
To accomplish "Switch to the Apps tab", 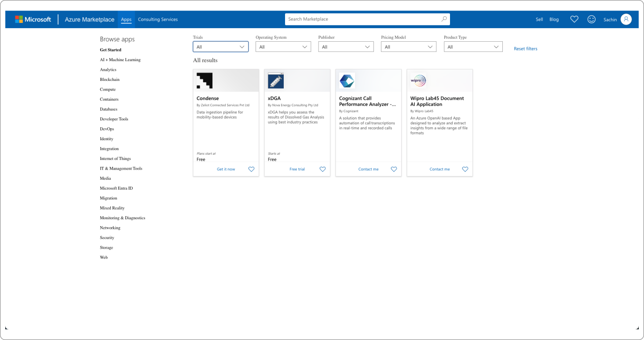I will point(126,19).
